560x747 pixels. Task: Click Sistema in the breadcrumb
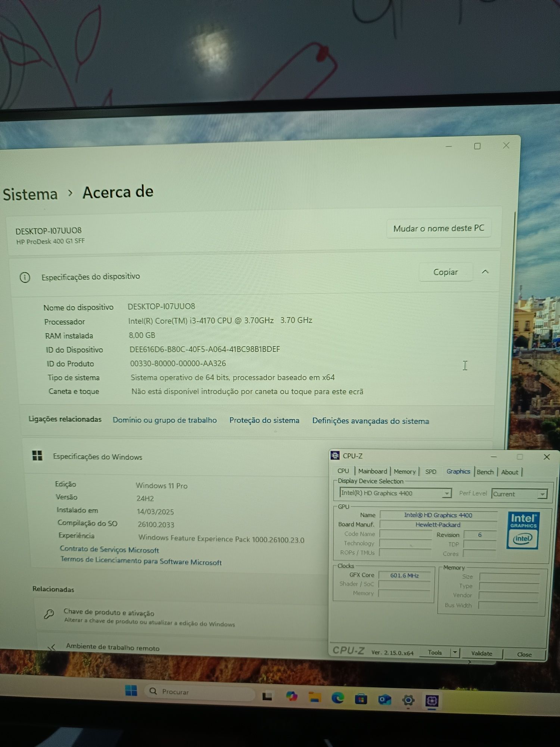(30, 195)
